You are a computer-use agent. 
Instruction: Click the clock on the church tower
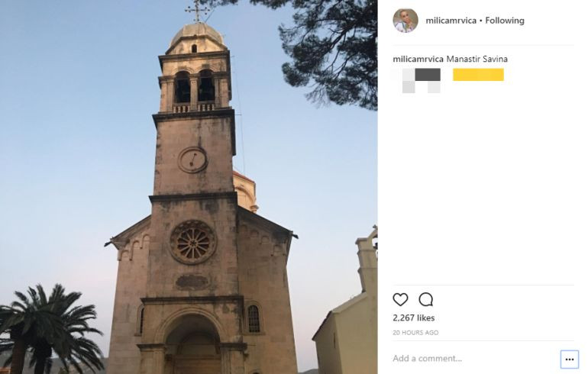click(192, 160)
